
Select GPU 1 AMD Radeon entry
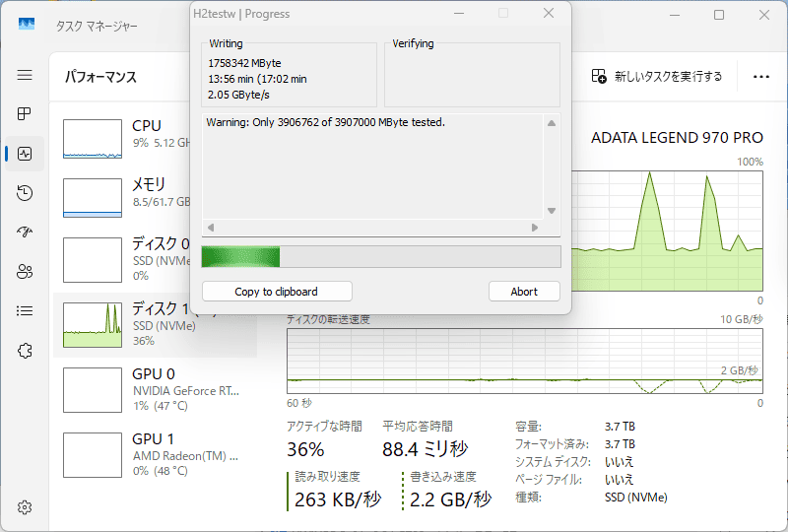coord(155,454)
